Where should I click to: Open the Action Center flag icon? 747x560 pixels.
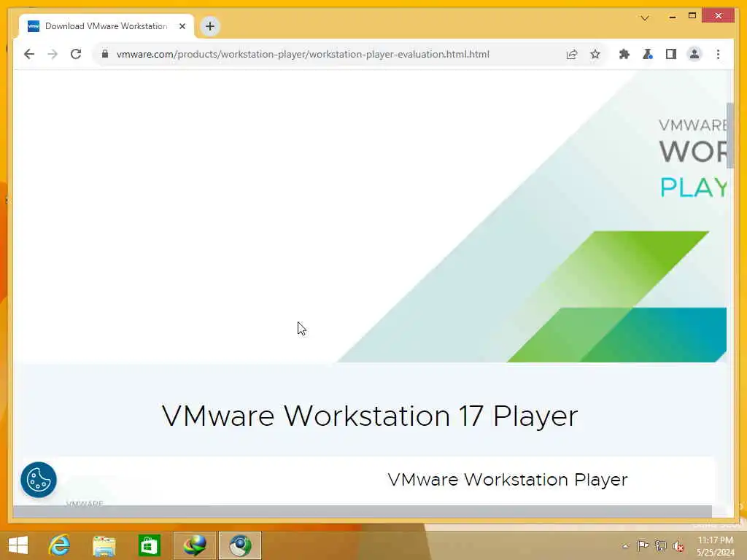pos(643,545)
